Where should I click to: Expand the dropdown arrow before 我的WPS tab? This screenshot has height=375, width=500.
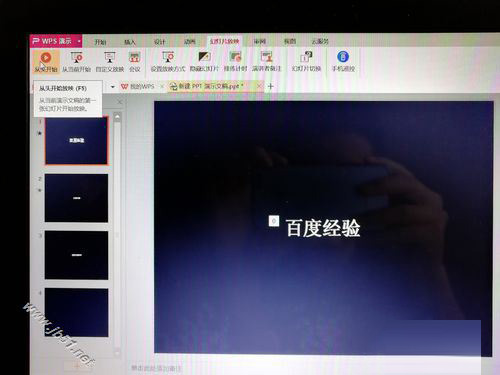pos(113,87)
